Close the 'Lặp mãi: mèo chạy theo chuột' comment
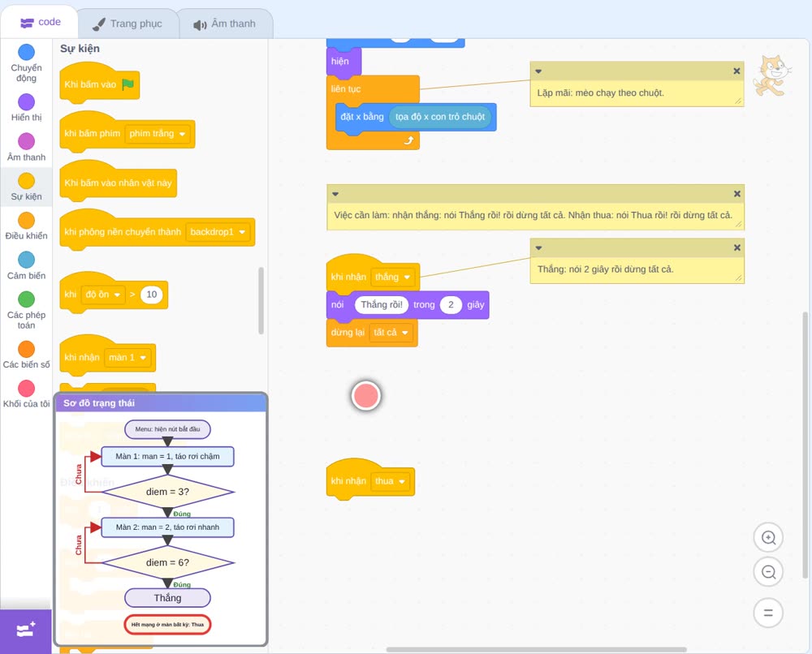The height and width of the screenshot is (654, 812). point(736,71)
